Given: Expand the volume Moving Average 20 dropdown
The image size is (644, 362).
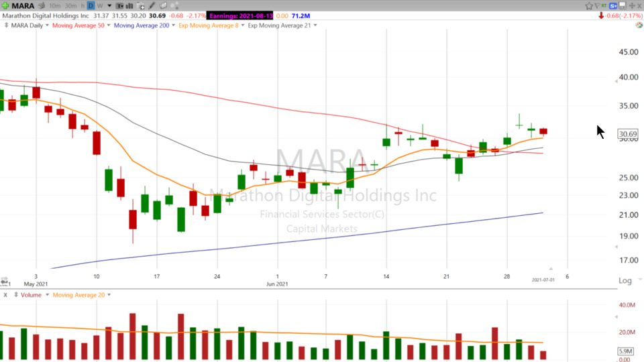Looking at the screenshot, I should pyautogui.click(x=109, y=295).
